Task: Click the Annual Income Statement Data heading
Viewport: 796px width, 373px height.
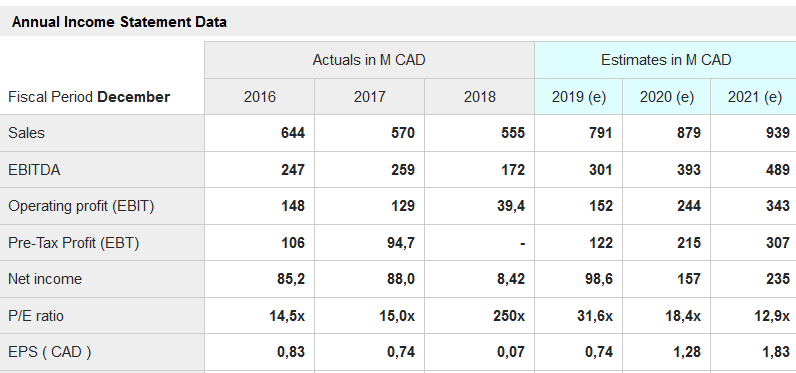Action: click(119, 22)
